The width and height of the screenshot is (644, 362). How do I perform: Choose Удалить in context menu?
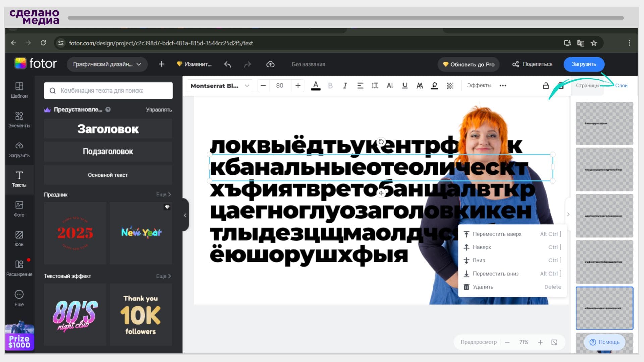(x=512, y=287)
